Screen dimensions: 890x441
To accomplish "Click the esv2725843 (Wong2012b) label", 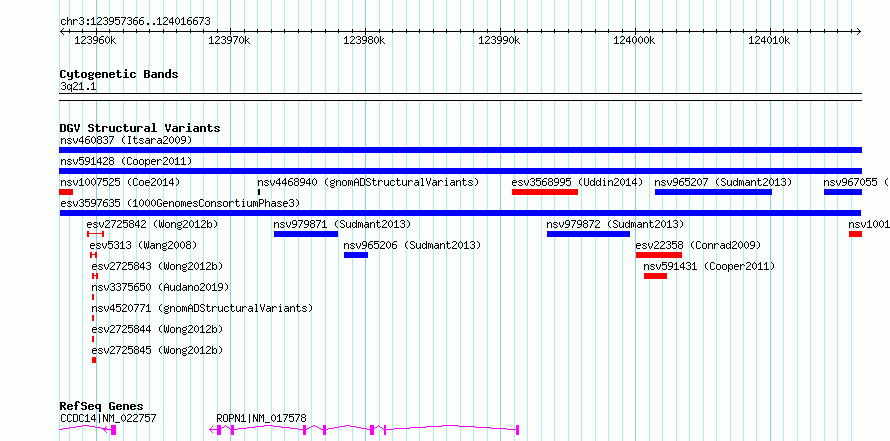I will (x=157, y=266).
